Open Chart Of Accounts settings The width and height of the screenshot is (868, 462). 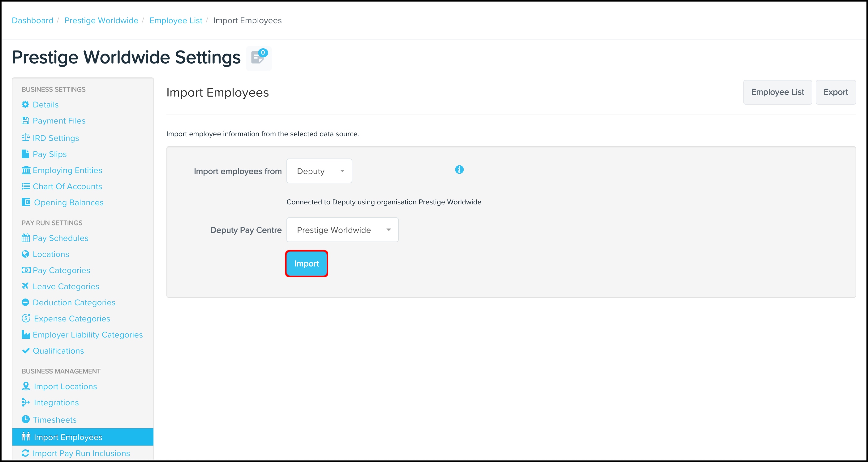tap(67, 186)
